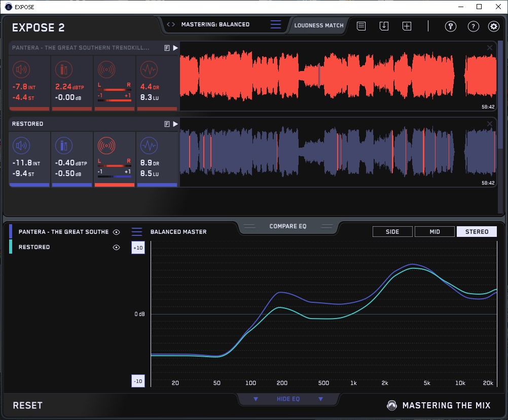Open the help question mark icon
Image resolution: width=508 pixels, height=420 pixels.
473,26
